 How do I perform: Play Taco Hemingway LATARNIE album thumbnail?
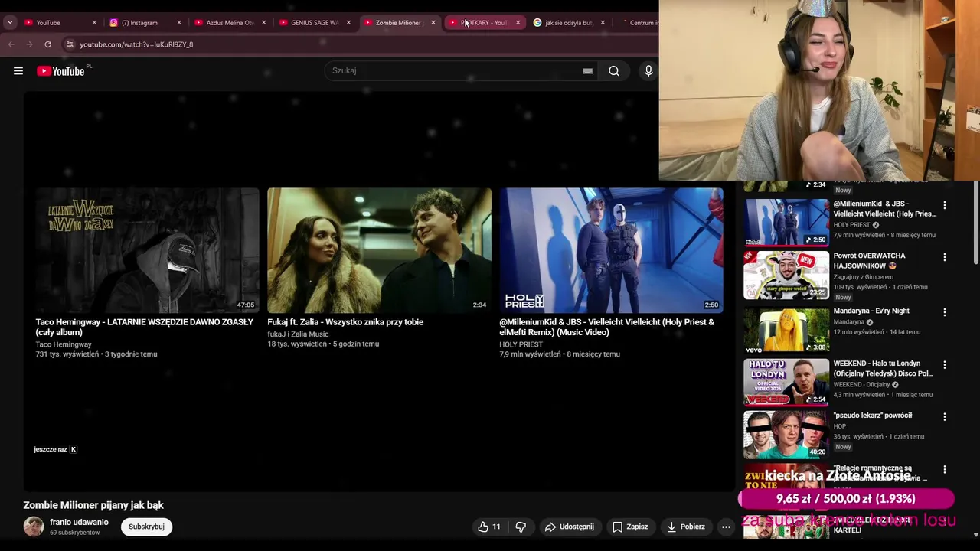click(147, 250)
